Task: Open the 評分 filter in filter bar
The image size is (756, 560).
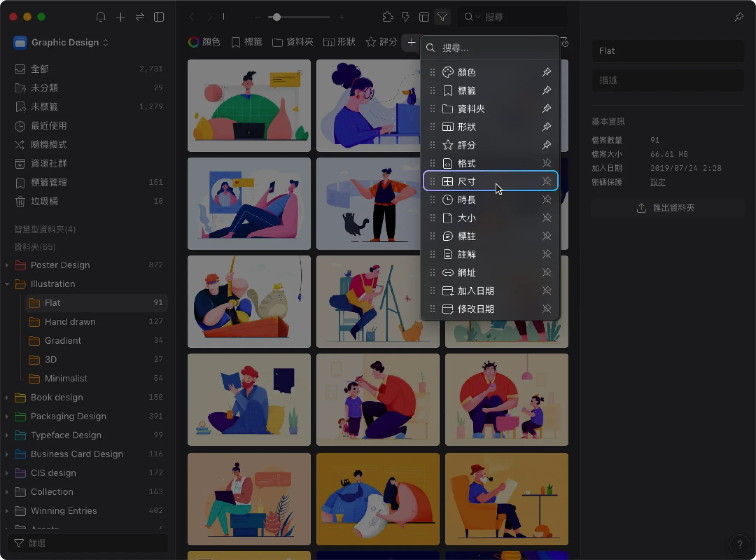Action: click(x=381, y=42)
